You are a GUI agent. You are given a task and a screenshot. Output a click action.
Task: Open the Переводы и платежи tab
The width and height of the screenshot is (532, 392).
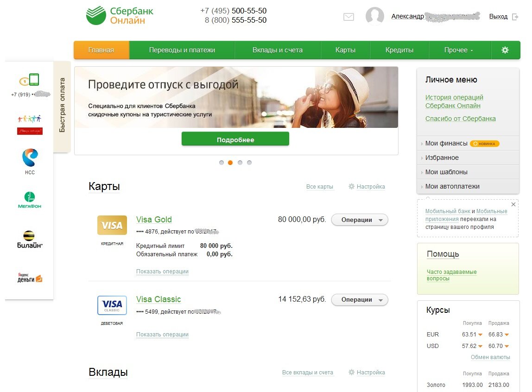(182, 50)
